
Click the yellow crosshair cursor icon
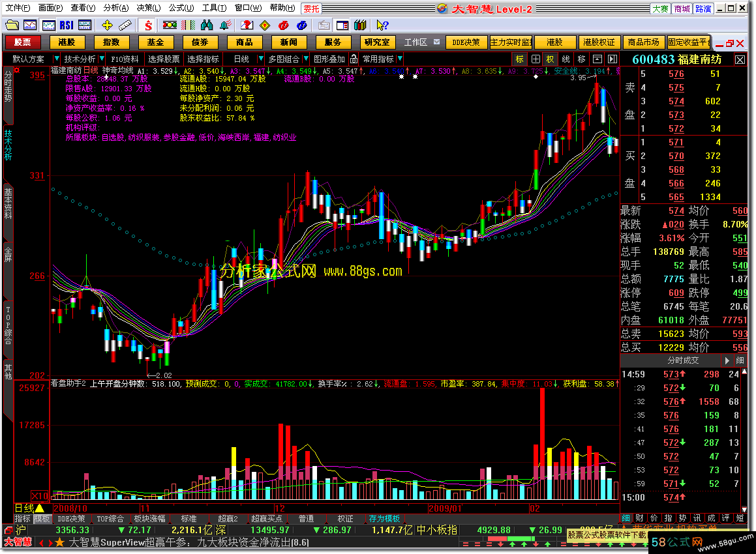point(106,25)
